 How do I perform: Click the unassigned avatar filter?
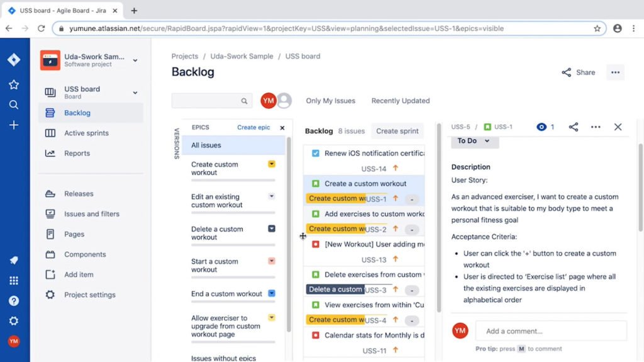click(284, 100)
